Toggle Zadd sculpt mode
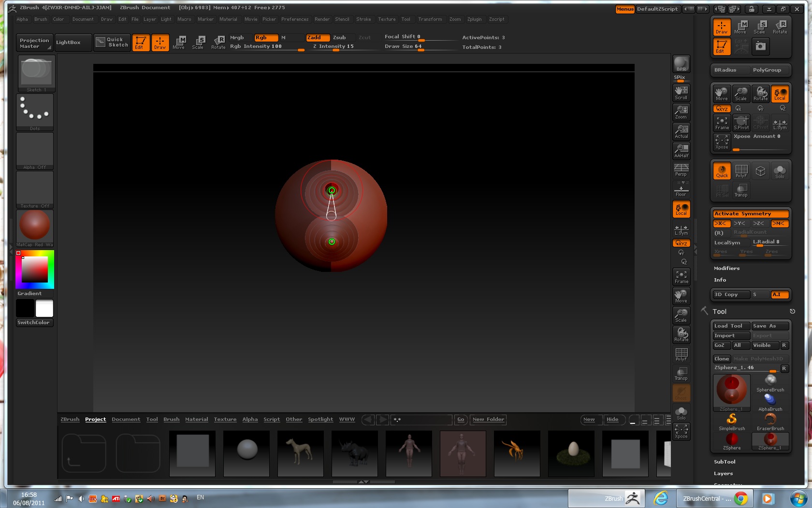812x508 pixels. coord(318,38)
